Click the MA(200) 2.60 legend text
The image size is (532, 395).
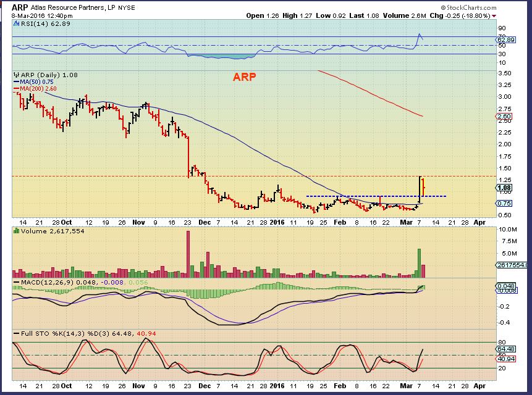coord(38,89)
